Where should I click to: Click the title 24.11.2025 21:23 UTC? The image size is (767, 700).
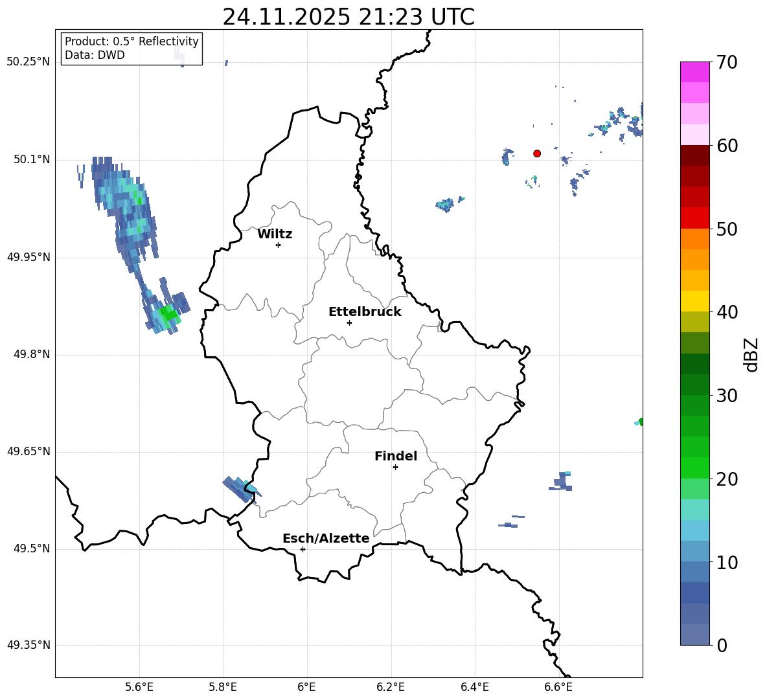coord(349,17)
